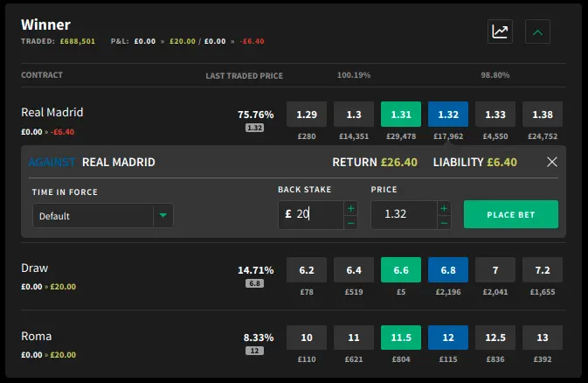Select Real Madrid 1.29 price
This screenshot has height=383, width=588.
tap(307, 115)
